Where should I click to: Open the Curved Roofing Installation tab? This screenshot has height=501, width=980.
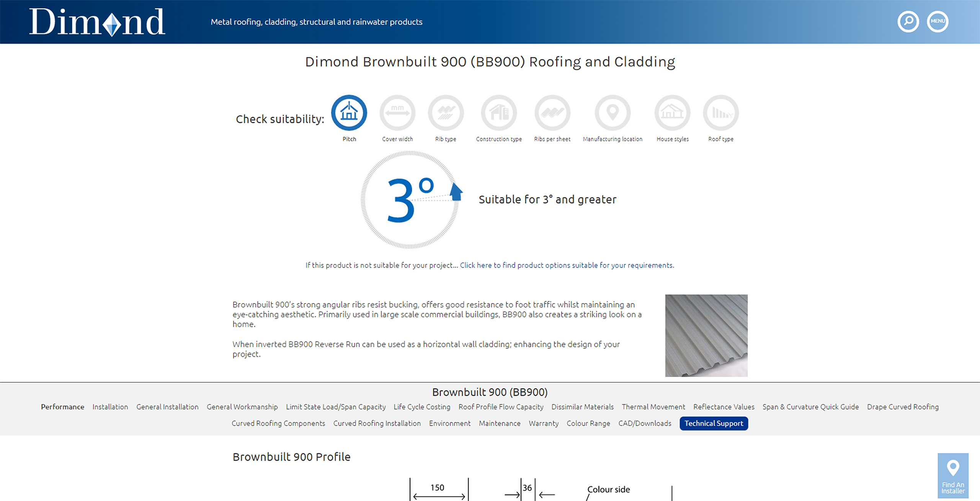click(x=377, y=423)
